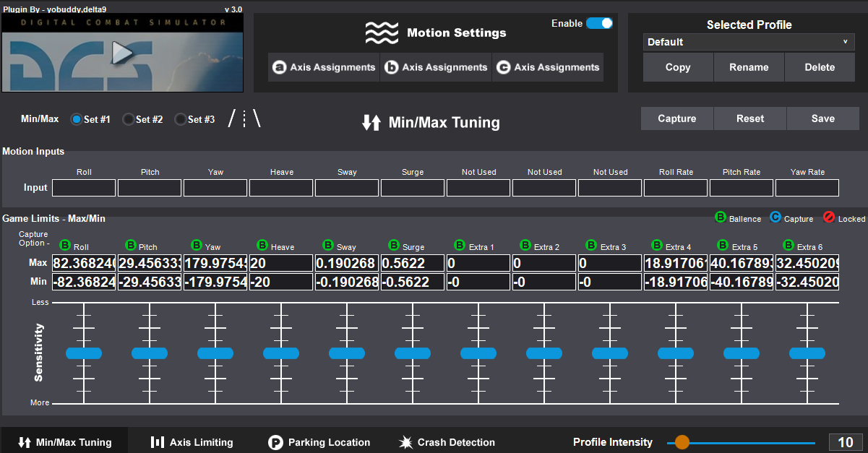Turn off the Enable motion switch

tap(599, 23)
